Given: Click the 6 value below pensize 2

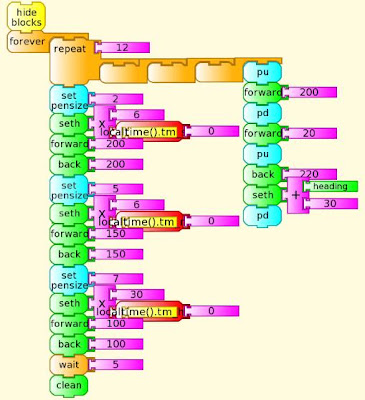Looking at the screenshot, I should pyautogui.click(x=137, y=115).
